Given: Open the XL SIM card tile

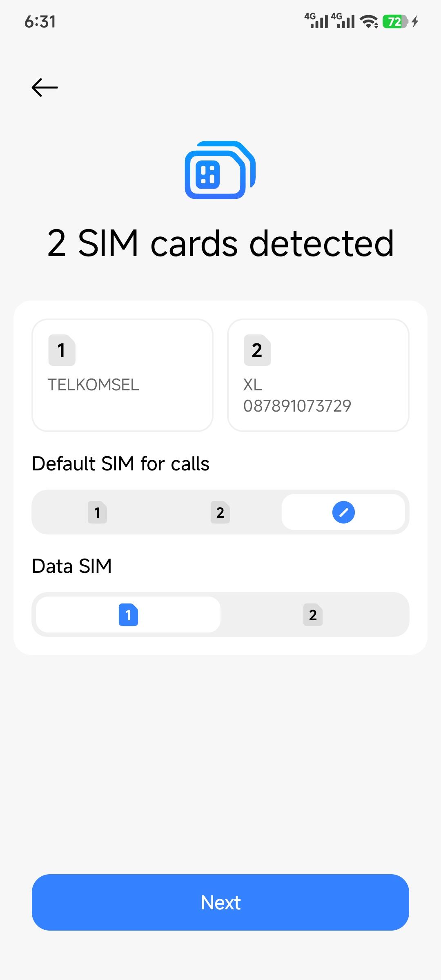Looking at the screenshot, I should point(318,375).
